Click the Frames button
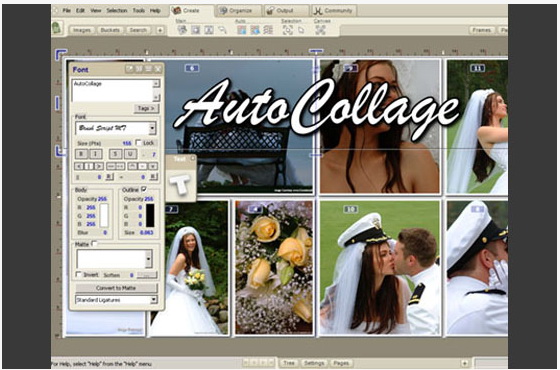Image resolution: width=560 pixels, height=370 pixels. [482, 30]
